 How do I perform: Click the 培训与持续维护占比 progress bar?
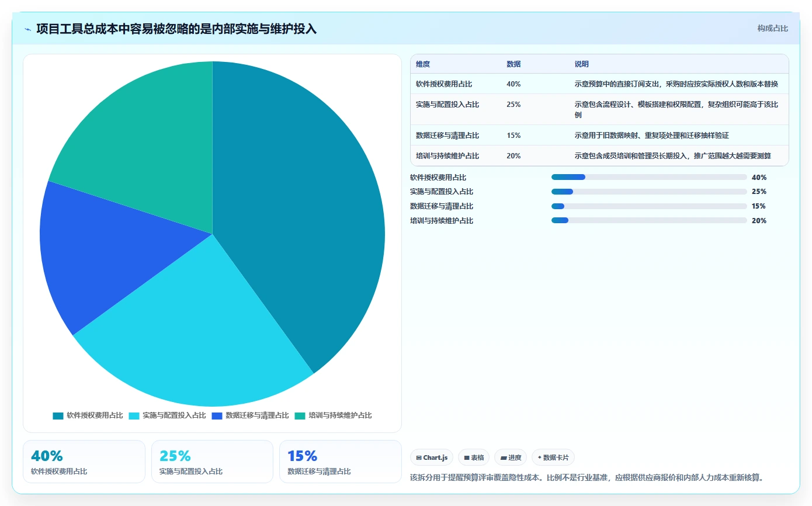(649, 220)
